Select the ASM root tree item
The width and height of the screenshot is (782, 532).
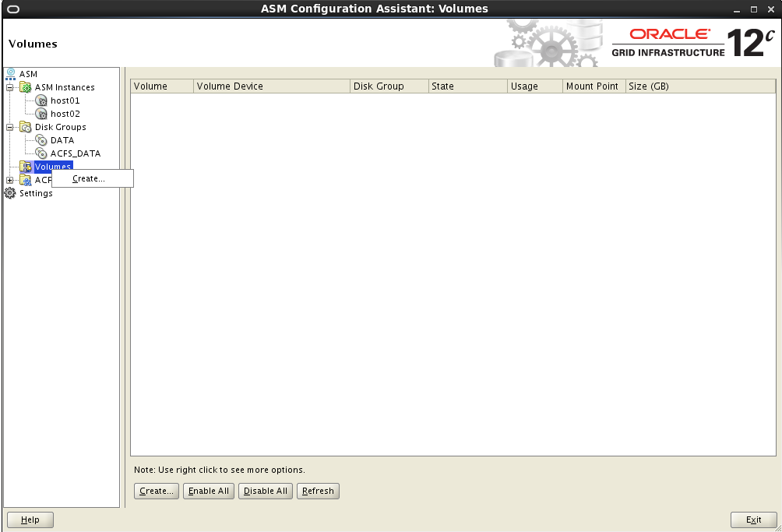[x=28, y=74]
